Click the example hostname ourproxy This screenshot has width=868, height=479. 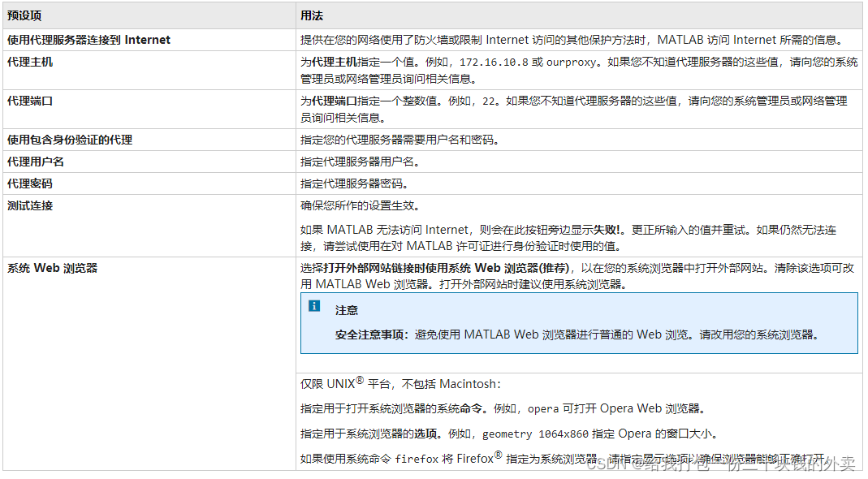tap(571, 62)
